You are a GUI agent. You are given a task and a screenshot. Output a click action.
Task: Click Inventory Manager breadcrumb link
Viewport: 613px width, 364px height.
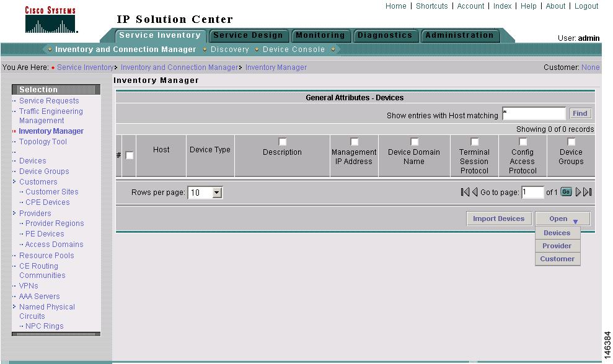(x=276, y=67)
